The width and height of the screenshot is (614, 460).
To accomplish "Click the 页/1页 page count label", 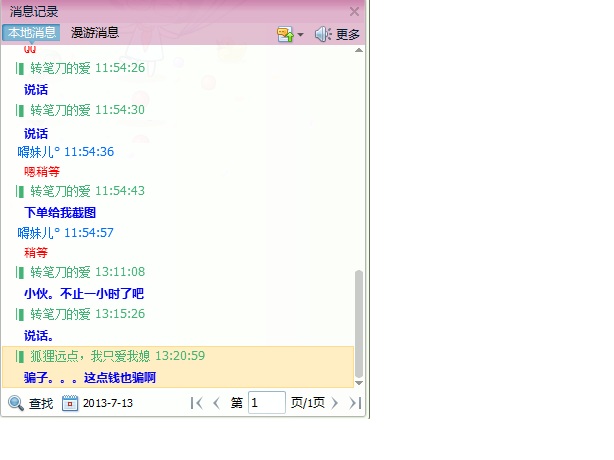I will 308,403.
